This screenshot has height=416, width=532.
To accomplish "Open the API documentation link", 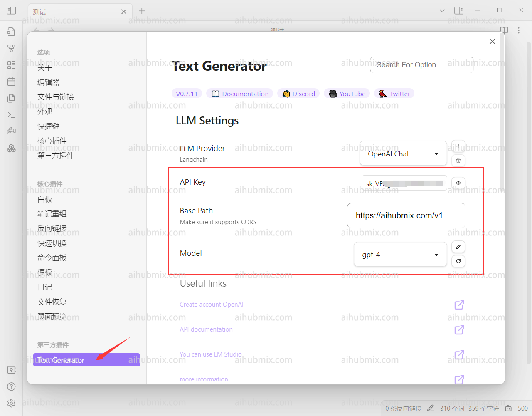I will pyautogui.click(x=206, y=329).
